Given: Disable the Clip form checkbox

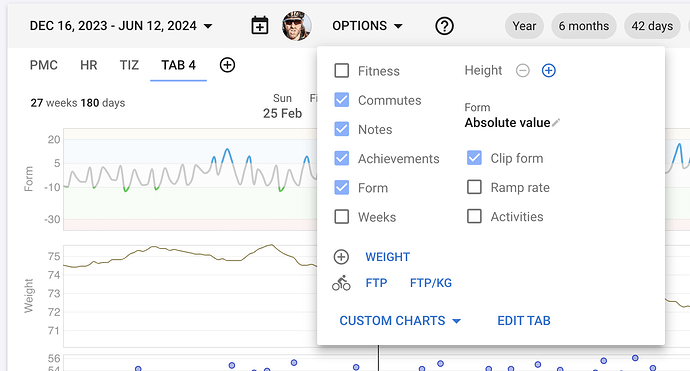Looking at the screenshot, I should point(474,158).
